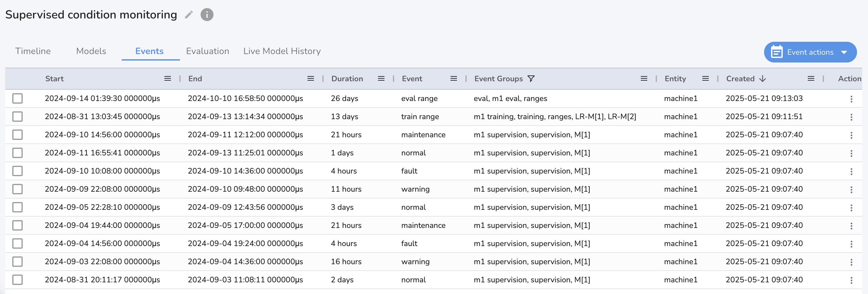The image size is (868, 294).
Task: Click the Created sort descending arrow
Action: click(762, 79)
